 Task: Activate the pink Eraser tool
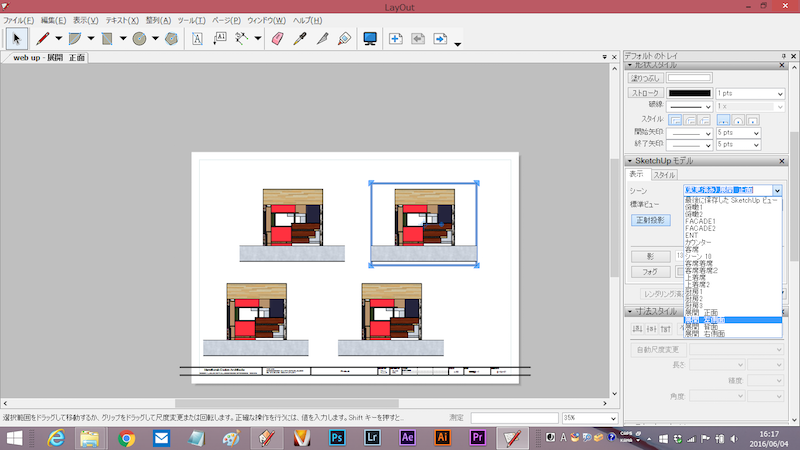pyautogui.click(x=278, y=39)
